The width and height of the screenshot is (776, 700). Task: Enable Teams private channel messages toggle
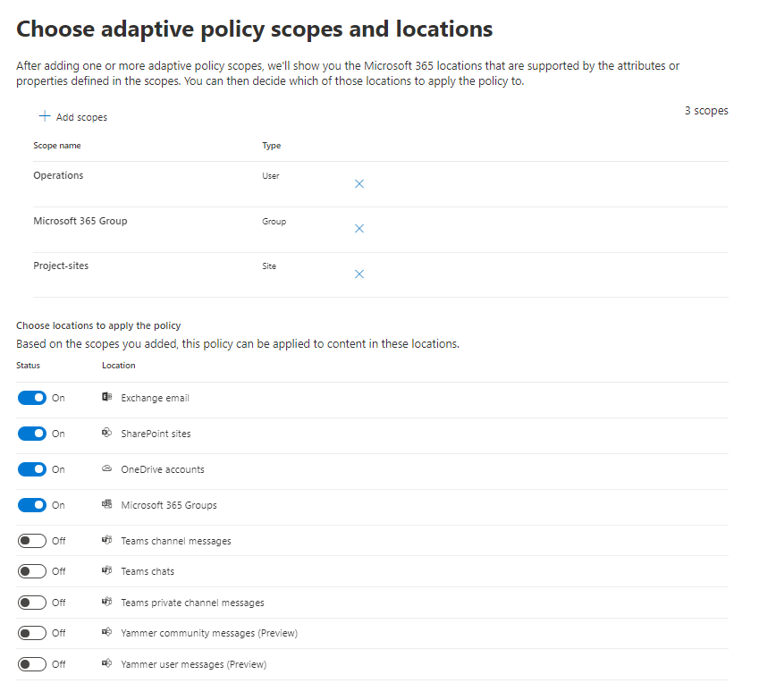pyautogui.click(x=32, y=603)
